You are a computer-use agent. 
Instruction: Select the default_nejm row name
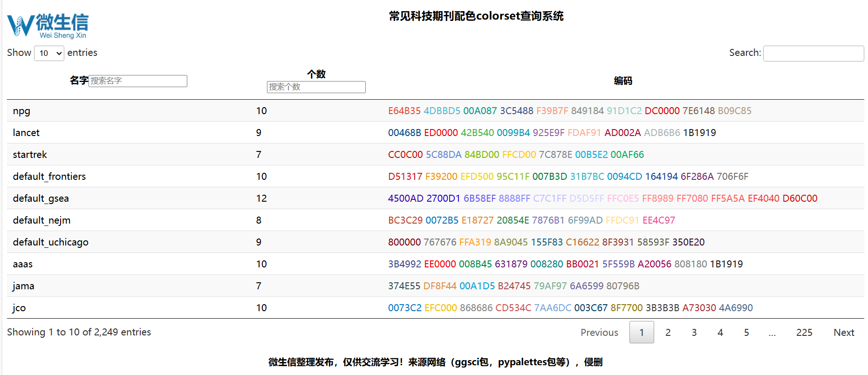coord(42,220)
